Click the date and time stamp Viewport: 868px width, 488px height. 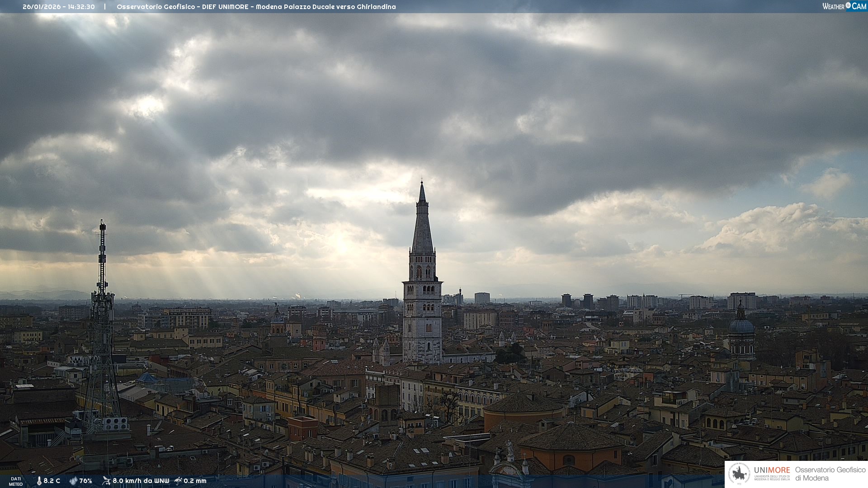pyautogui.click(x=59, y=7)
